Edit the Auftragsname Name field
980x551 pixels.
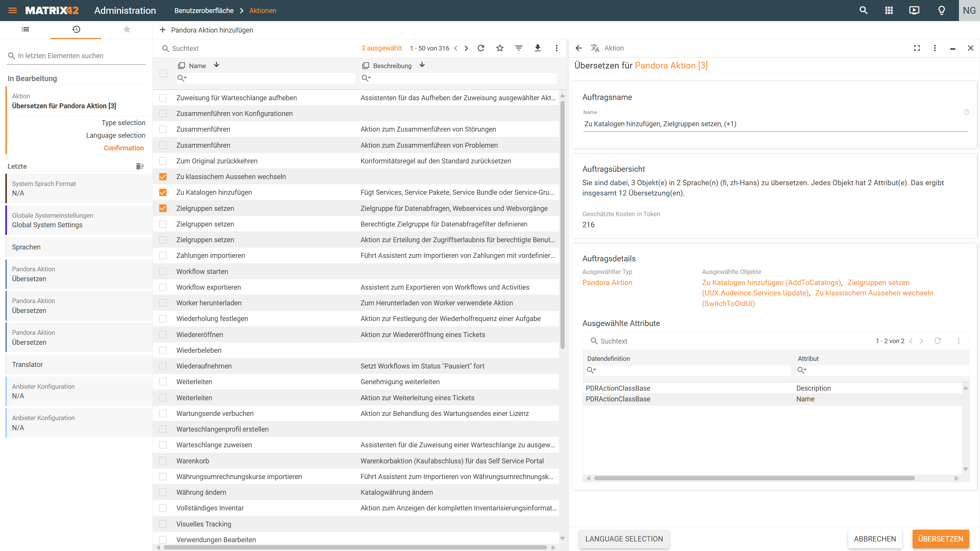tap(775, 124)
